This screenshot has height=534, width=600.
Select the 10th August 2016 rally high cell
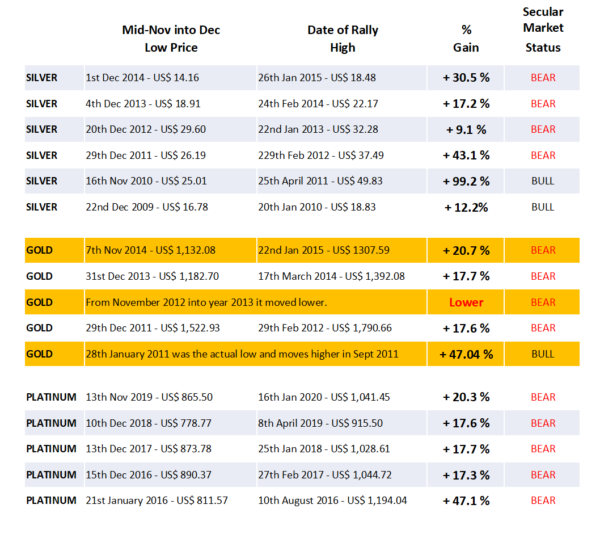pyautogui.click(x=342, y=500)
